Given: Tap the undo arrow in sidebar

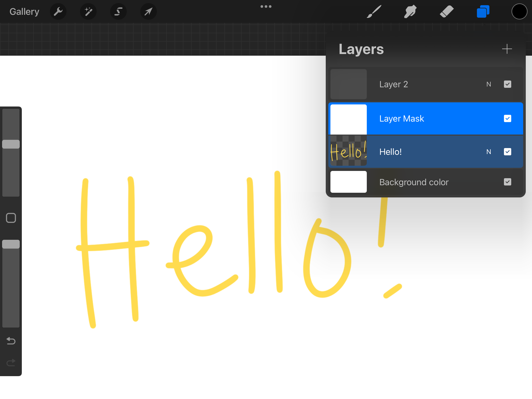Looking at the screenshot, I should pyautogui.click(x=11, y=341).
